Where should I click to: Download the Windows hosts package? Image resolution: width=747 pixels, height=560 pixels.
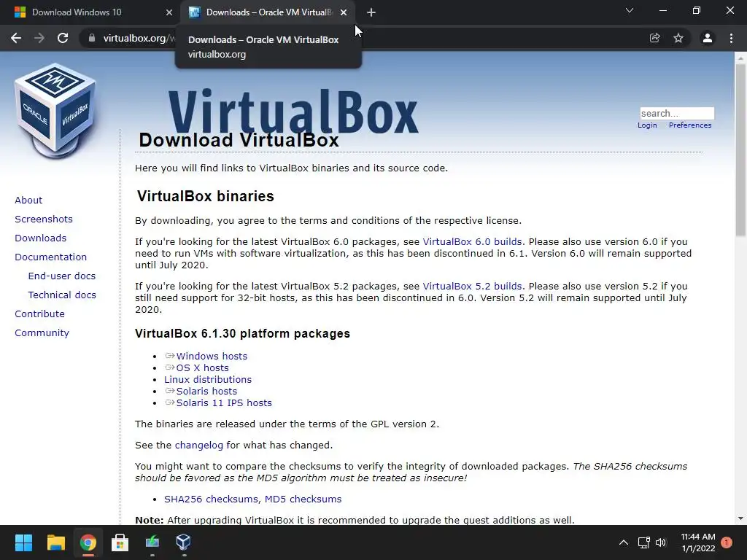pos(212,356)
